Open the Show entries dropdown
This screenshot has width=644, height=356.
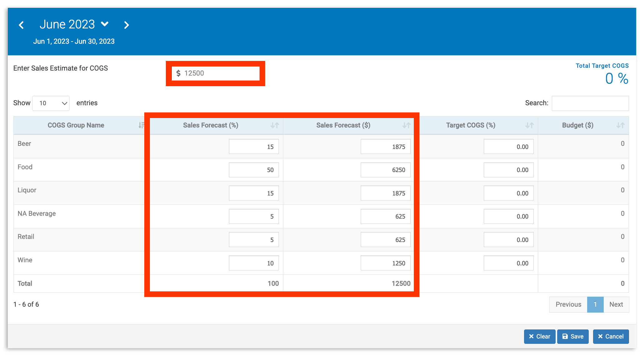pos(51,103)
